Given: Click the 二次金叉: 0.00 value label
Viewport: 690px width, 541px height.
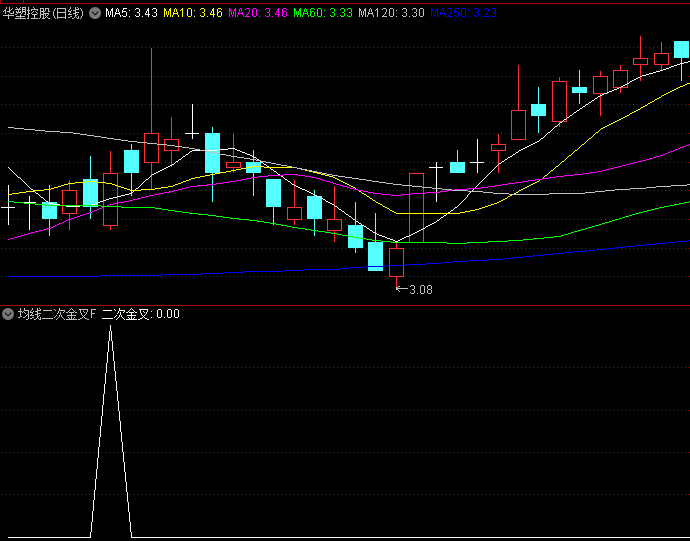Looking at the screenshot, I should pos(140,314).
